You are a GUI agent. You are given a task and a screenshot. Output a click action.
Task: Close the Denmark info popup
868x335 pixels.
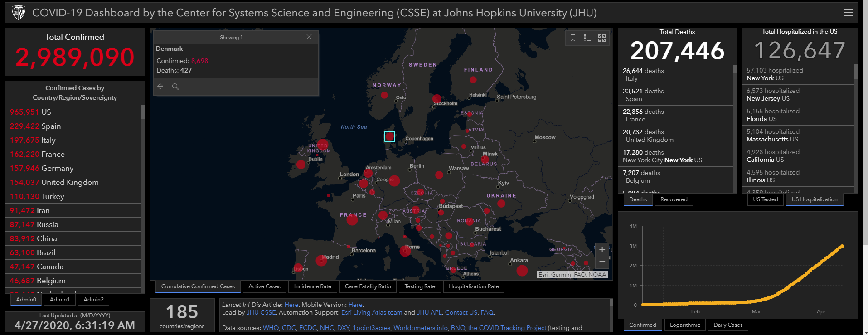click(309, 37)
